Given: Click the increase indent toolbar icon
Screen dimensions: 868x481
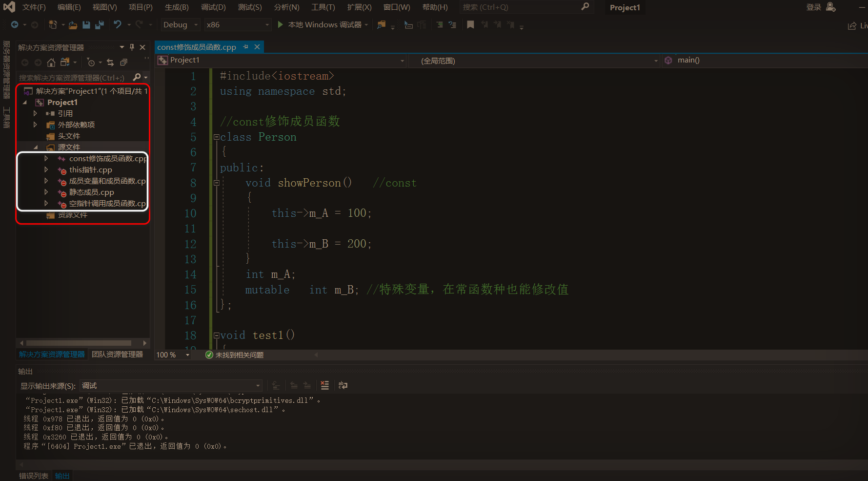Looking at the screenshot, I should pyautogui.click(x=440, y=24).
